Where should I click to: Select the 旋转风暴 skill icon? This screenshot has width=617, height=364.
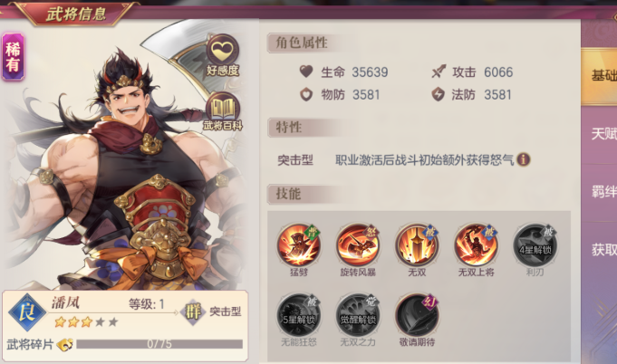pyautogui.click(x=358, y=244)
